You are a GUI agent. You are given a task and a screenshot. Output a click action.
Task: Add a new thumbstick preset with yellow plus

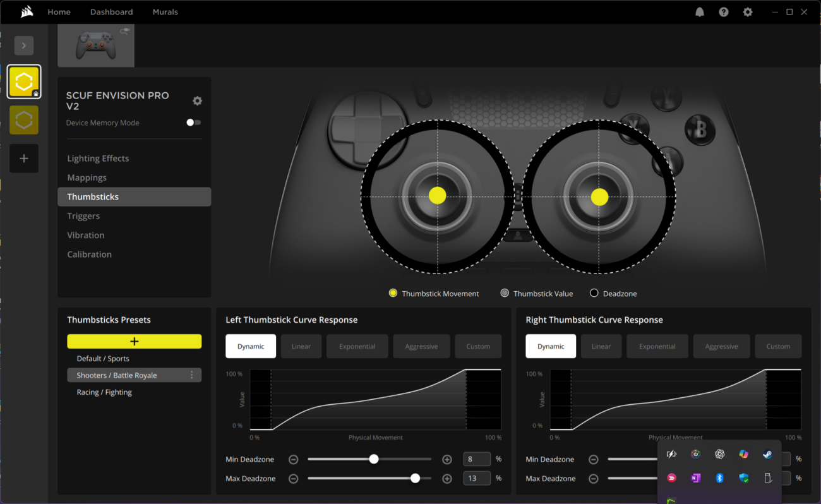pyautogui.click(x=135, y=341)
